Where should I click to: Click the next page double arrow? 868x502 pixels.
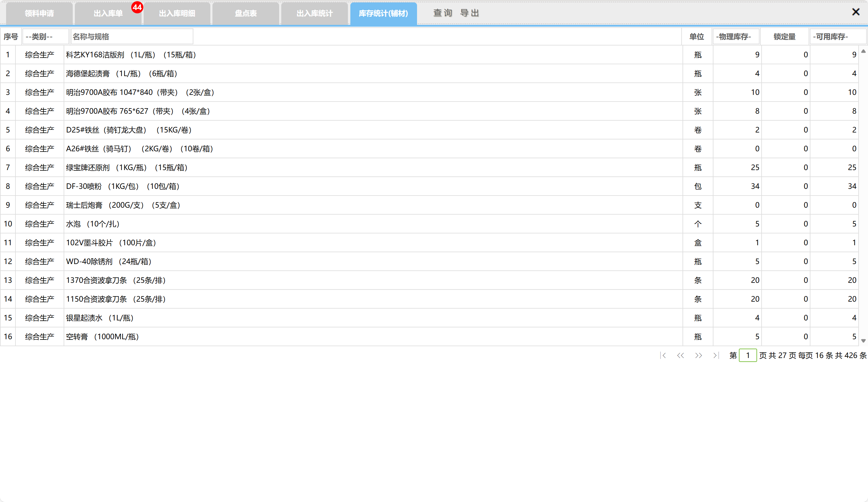(699, 355)
